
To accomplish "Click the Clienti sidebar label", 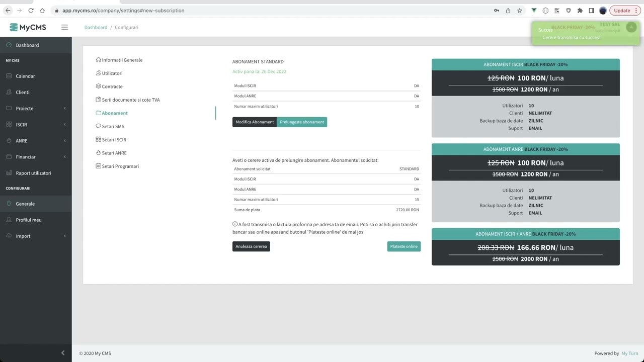I will tap(23, 93).
